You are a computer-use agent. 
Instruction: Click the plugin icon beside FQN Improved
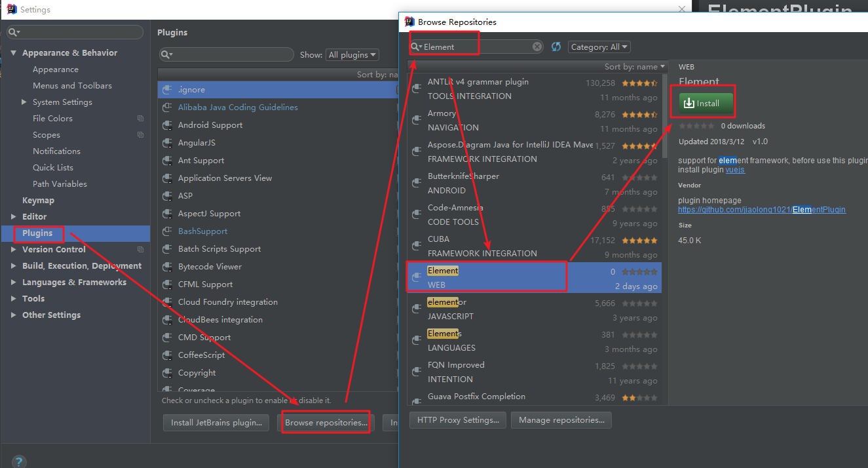416,372
